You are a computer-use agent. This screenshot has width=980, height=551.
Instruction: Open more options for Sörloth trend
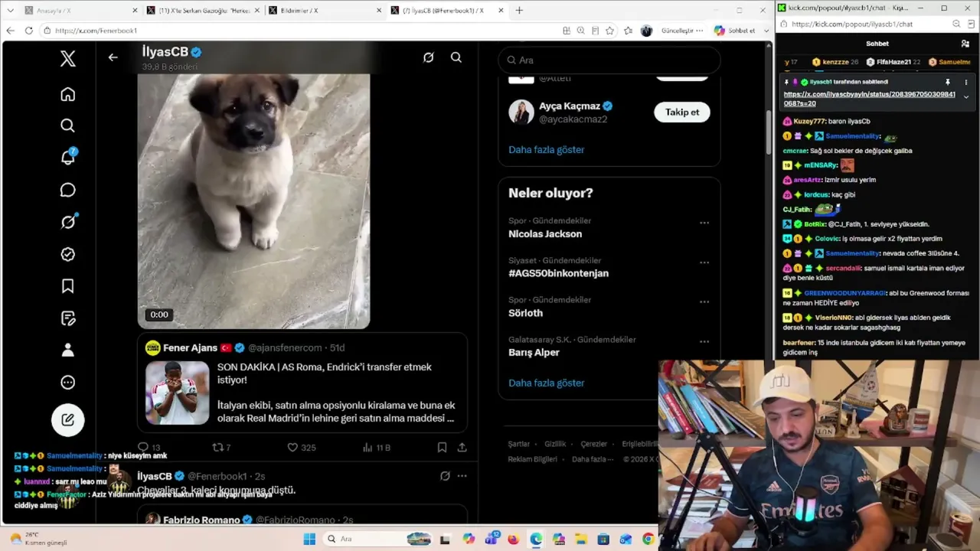click(x=704, y=302)
